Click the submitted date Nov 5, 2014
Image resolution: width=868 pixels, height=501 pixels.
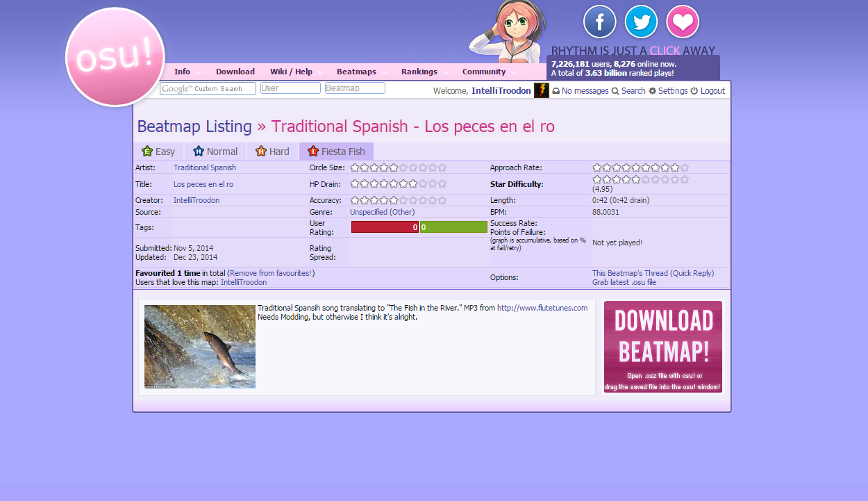(x=194, y=248)
